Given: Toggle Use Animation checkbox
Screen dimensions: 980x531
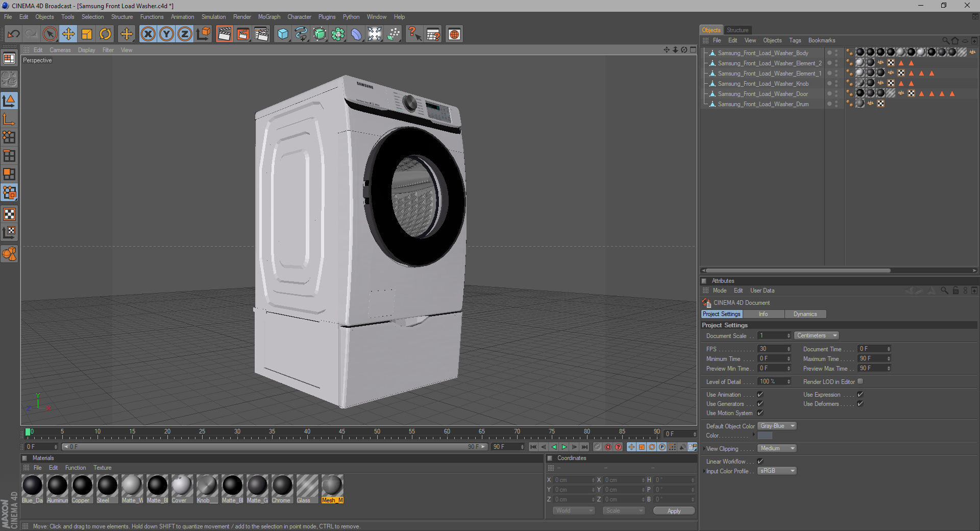Looking at the screenshot, I should point(760,395).
